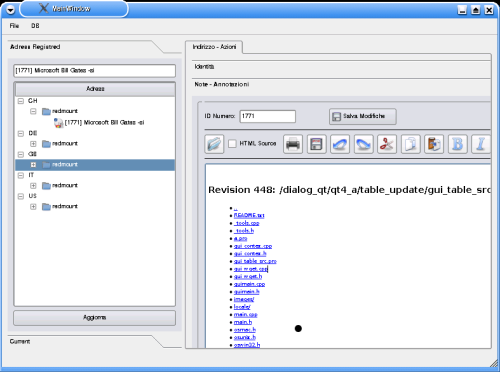500x372 pixels.
Task: Select the 'US' country label
Action: coord(32,196)
